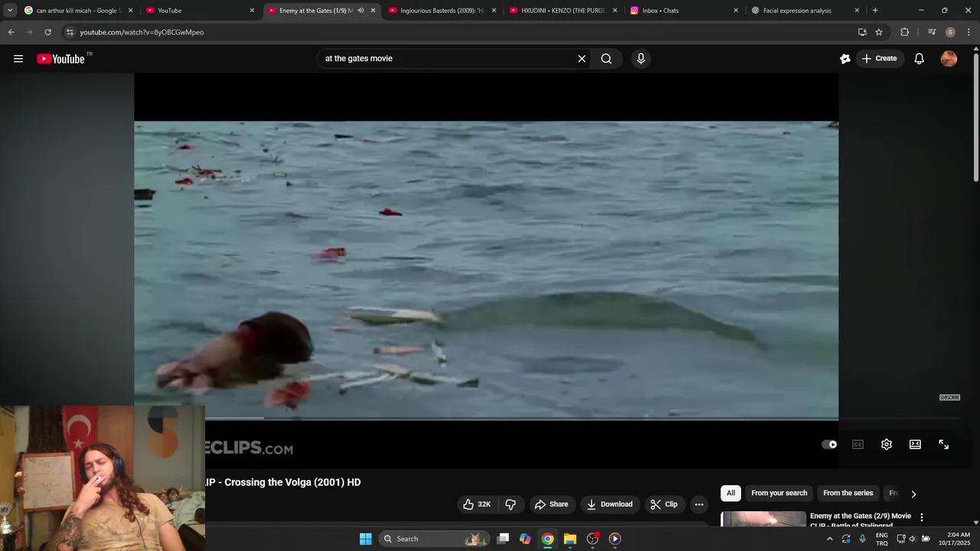
Task: Open the Chrome three-dot menu
Action: click(x=969, y=32)
